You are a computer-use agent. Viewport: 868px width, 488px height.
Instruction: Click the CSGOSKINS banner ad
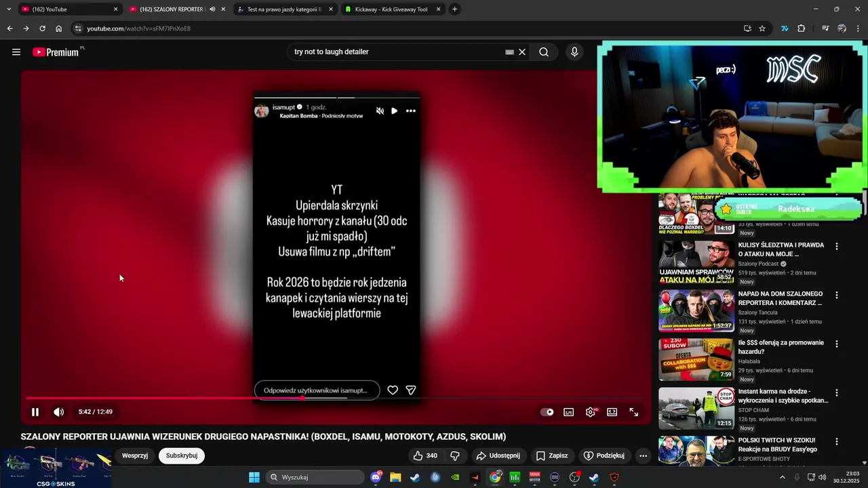point(56,468)
